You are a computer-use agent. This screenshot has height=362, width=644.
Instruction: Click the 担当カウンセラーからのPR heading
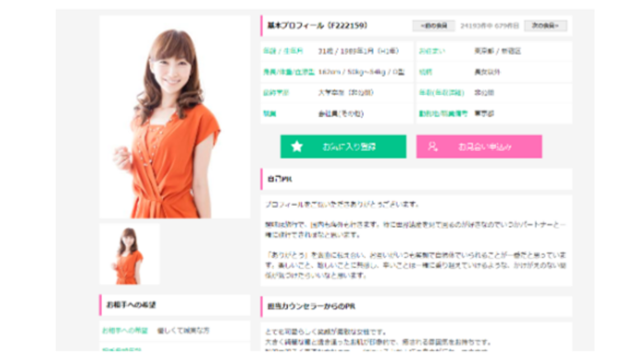coord(311,306)
